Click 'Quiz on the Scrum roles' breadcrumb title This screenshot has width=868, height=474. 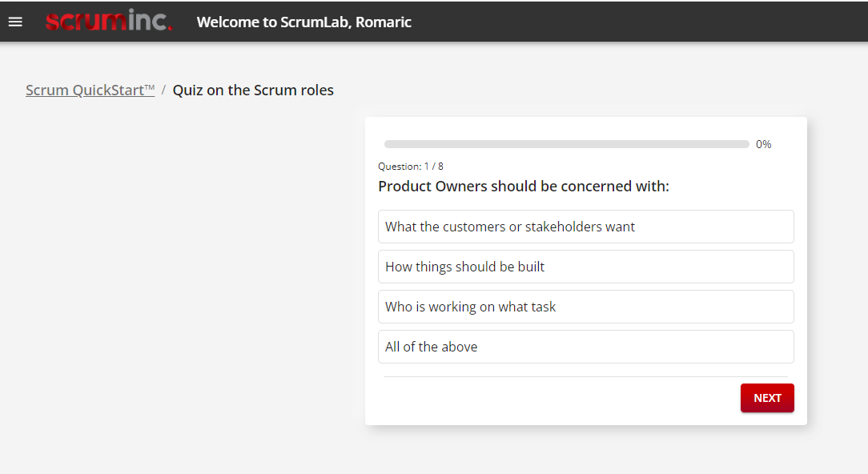[x=253, y=90]
